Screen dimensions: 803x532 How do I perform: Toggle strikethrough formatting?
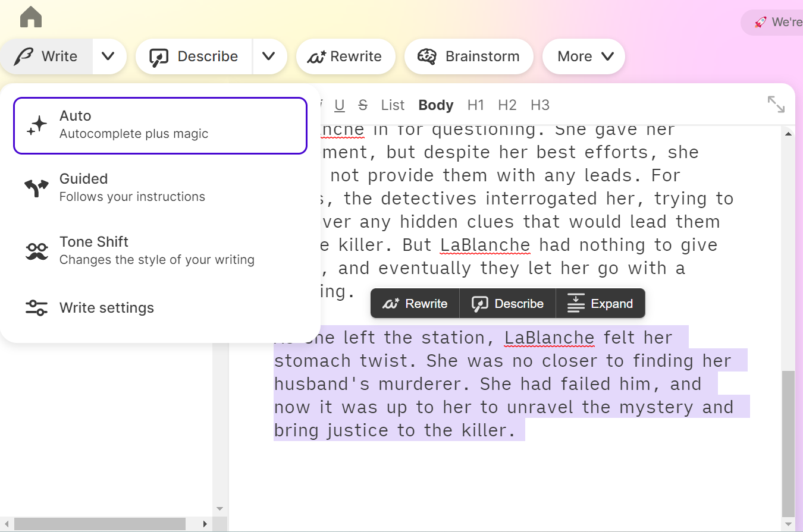pyautogui.click(x=363, y=105)
